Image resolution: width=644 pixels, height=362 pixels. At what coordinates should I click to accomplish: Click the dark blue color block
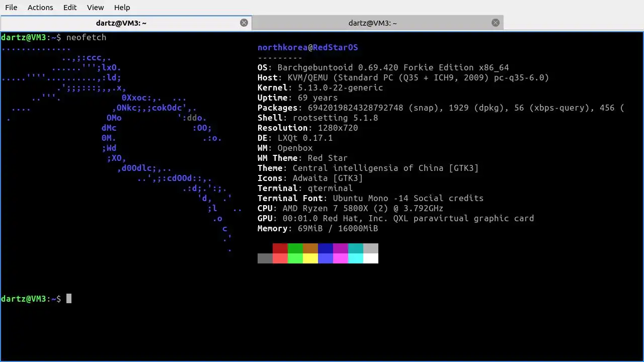click(x=326, y=248)
